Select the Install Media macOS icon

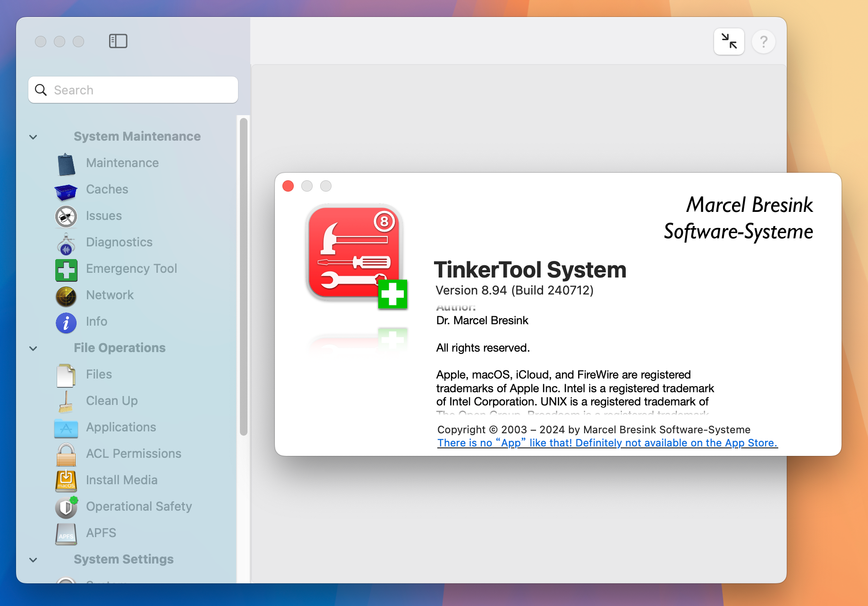click(66, 481)
